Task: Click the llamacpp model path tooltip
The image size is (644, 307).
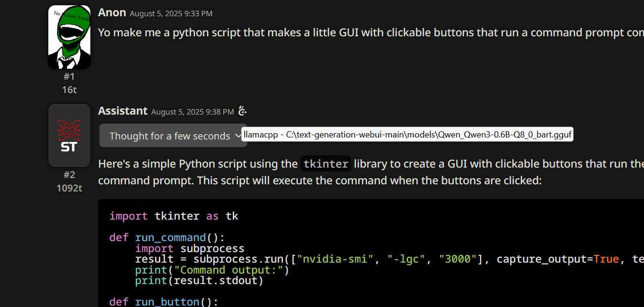Action: point(407,135)
